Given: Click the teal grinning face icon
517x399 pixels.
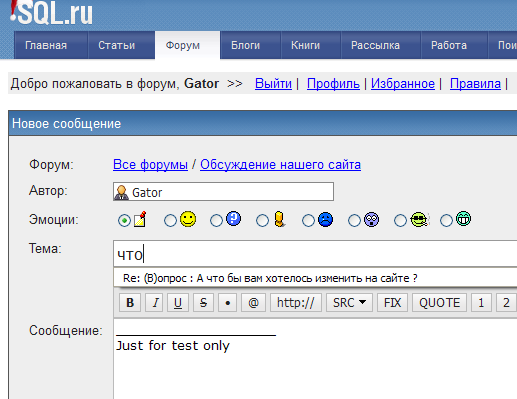Looking at the screenshot, I should 463,219.
